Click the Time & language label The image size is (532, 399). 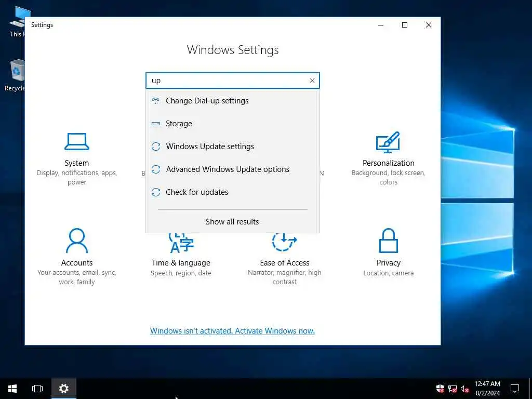[181, 262]
